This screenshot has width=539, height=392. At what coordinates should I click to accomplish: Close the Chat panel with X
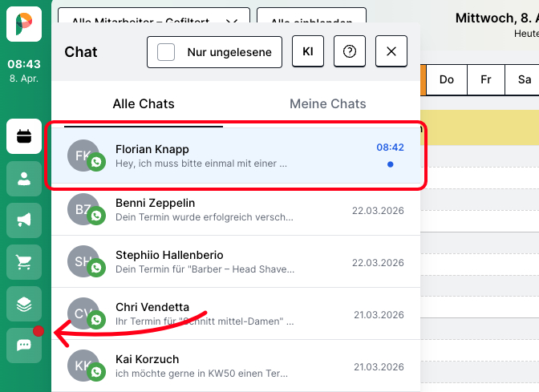[391, 51]
